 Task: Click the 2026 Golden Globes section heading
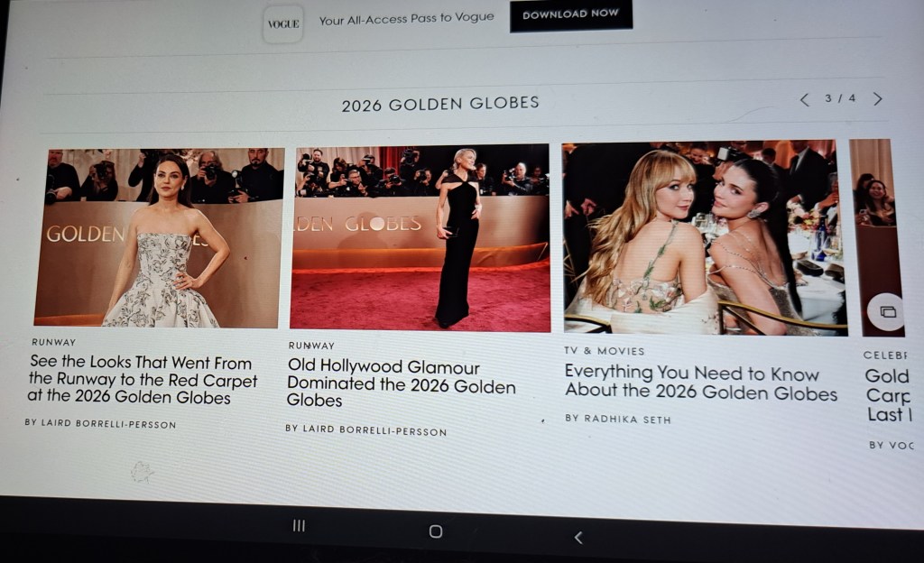click(439, 104)
